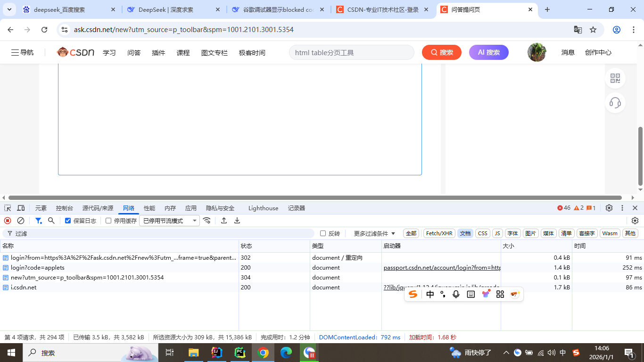Toggle the 停用缓存 checkbox
The width and height of the screenshot is (644, 362).
[x=108, y=221]
